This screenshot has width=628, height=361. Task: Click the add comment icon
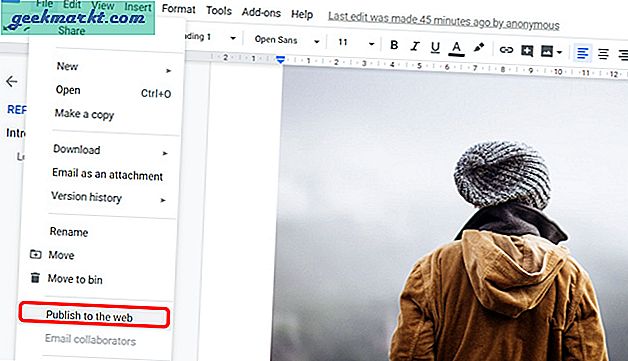tap(527, 50)
